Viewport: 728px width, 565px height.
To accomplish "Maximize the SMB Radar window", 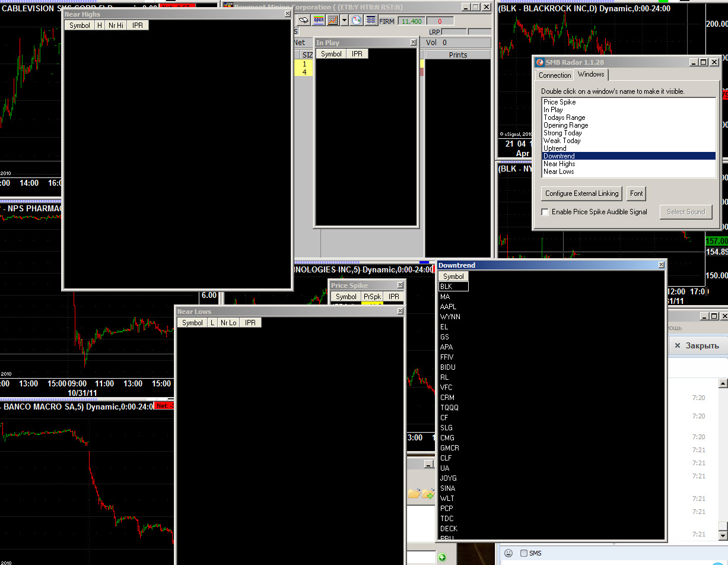I will [704, 62].
